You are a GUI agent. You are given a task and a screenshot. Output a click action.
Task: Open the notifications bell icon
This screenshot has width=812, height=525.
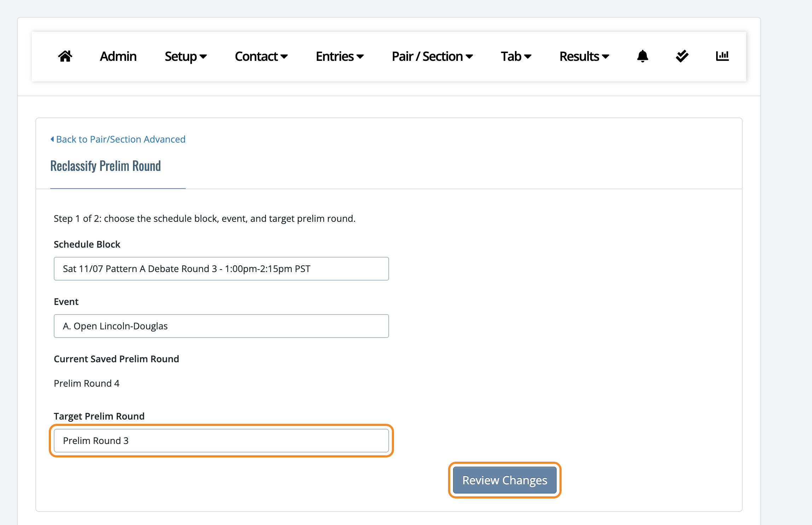tap(643, 56)
